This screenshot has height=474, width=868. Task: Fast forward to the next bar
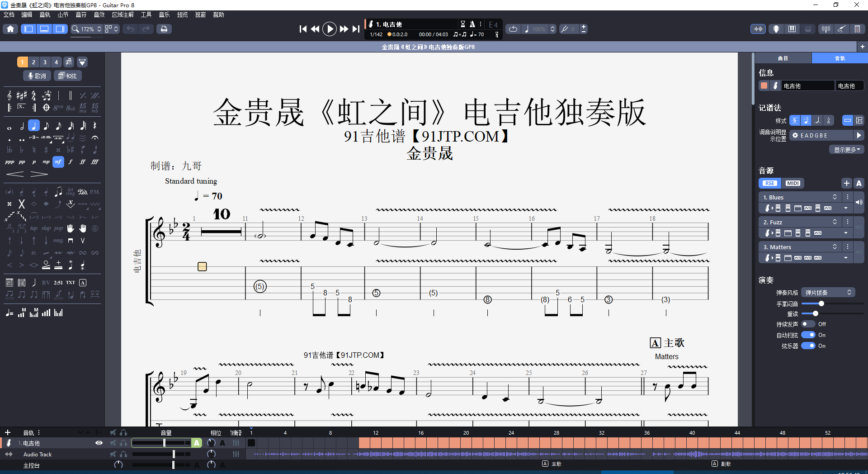tap(344, 29)
